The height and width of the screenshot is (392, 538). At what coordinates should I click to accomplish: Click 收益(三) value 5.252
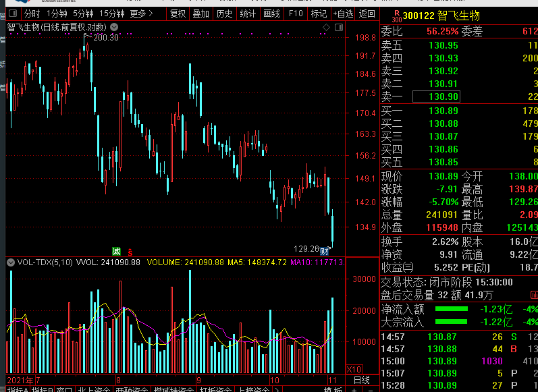(x=446, y=267)
